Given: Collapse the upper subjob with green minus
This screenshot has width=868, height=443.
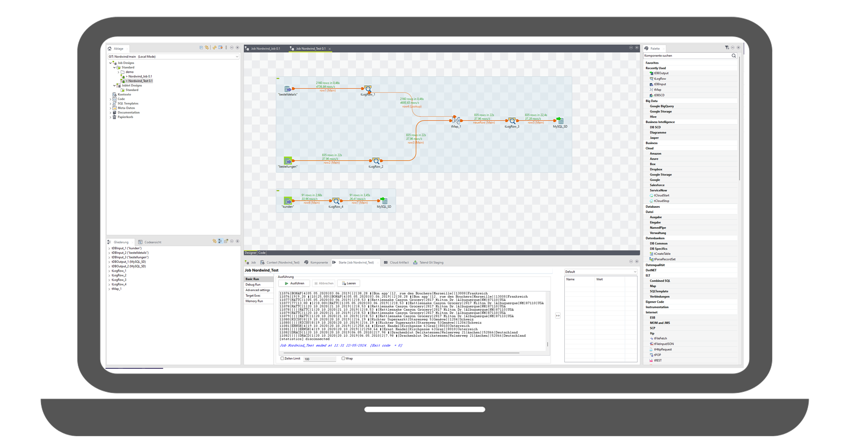Looking at the screenshot, I should click(x=278, y=78).
